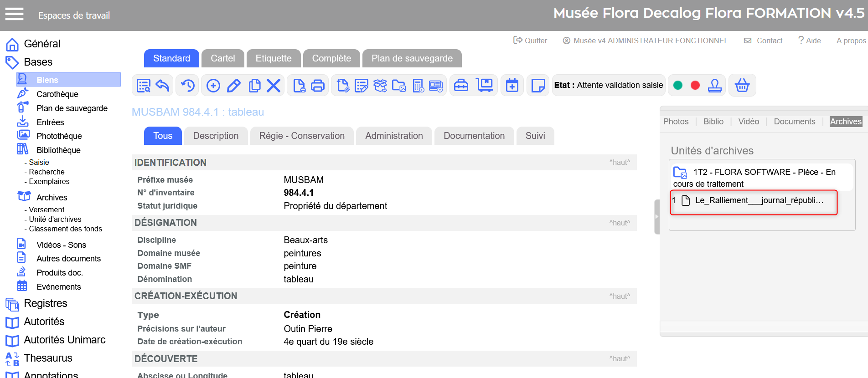Click the sticky note icon
Screen dimensions: 868x378
click(538, 86)
